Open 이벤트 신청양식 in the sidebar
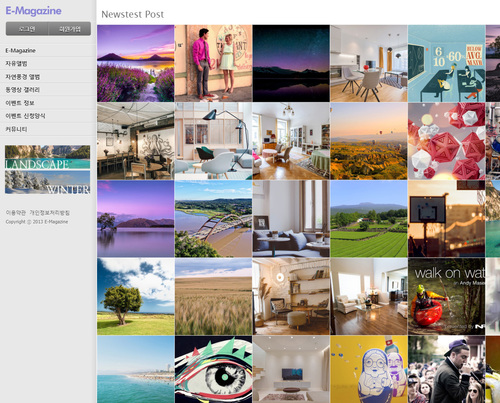Image resolution: width=500 pixels, height=403 pixels. click(25, 116)
